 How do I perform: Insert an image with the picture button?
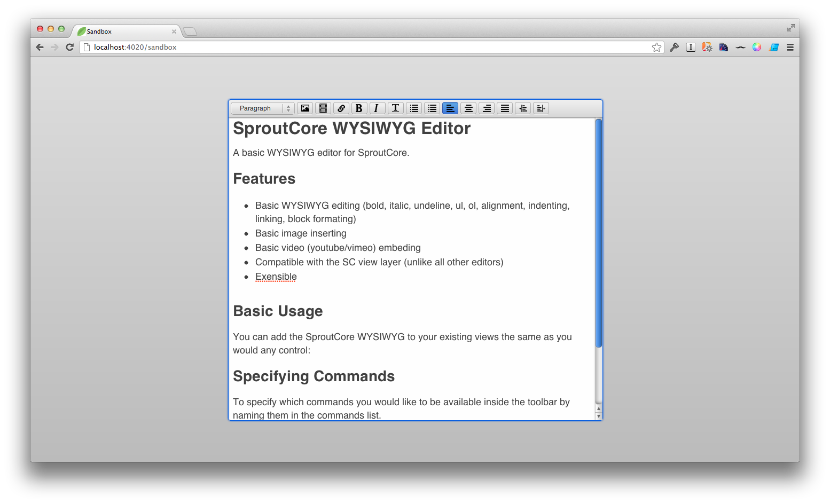click(305, 108)
